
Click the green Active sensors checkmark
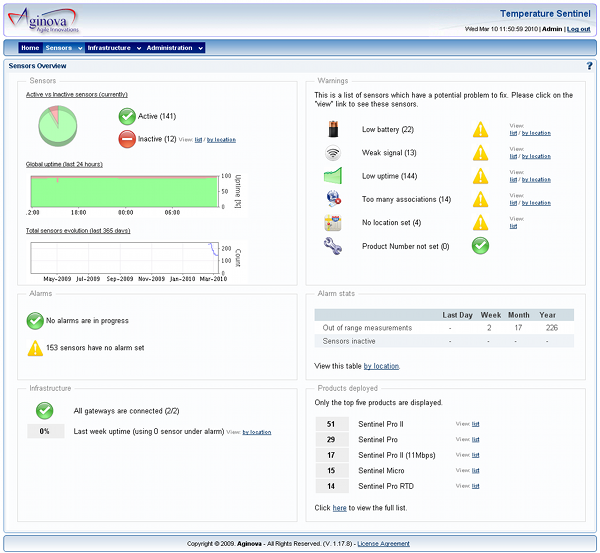(x=127, y=116)
